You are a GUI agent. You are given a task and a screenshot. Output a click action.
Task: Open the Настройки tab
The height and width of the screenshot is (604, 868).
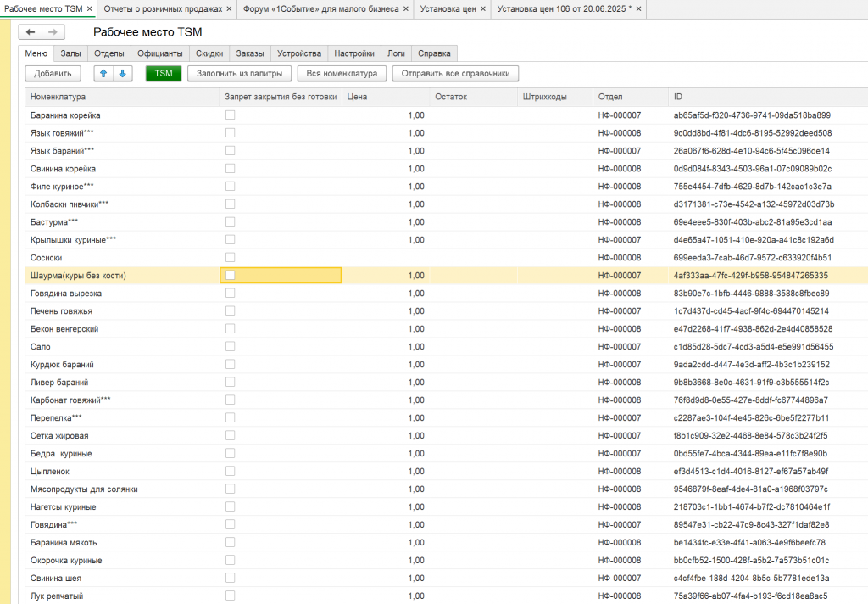(354, 53)
